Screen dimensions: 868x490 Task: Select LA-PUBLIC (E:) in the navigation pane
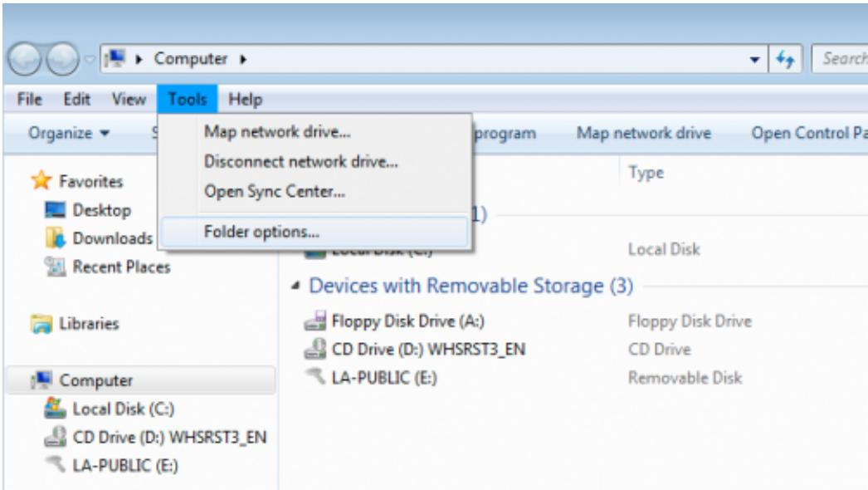(x=125, y=466)
